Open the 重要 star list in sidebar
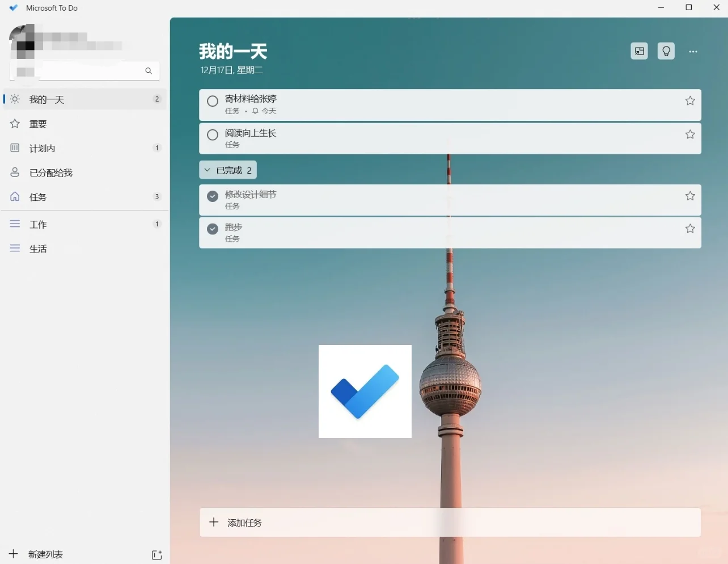This screenshot has width=728, height=564. (x=38, y=124)
